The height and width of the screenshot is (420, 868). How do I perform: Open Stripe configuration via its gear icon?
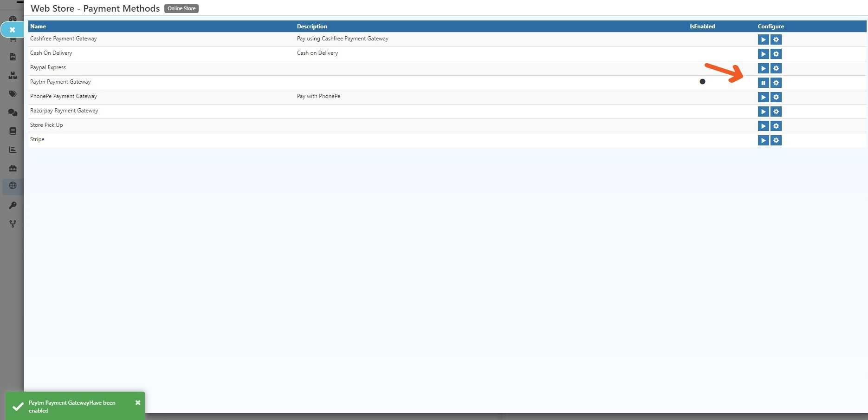(x=776, y=140)
